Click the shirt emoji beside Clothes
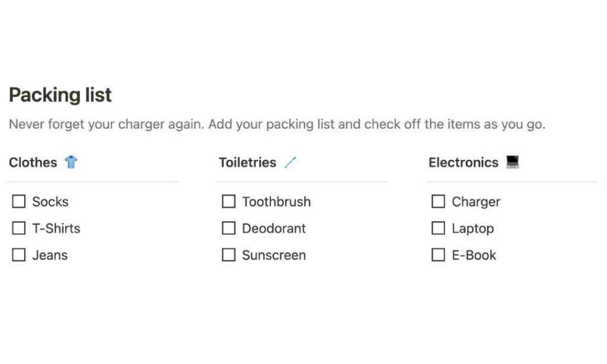607x364 pixels. [71, 162]
